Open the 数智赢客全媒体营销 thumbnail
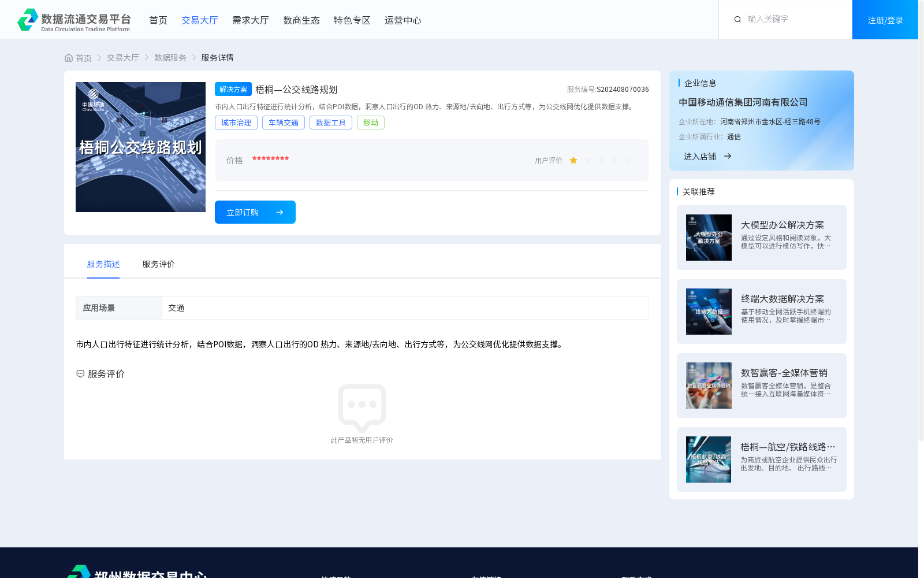Viewport: 924px width, 578px height. pos(709,386)
